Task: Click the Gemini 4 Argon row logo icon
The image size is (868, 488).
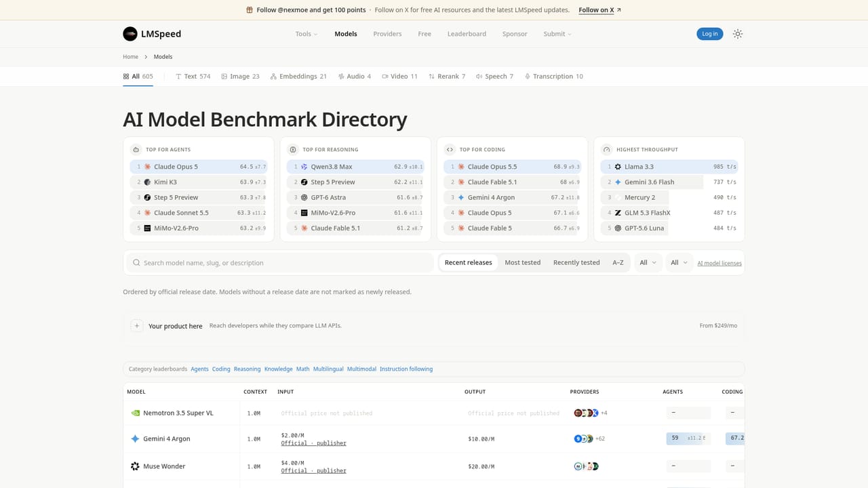Action: pyautogui.click(x=135, y=439)
